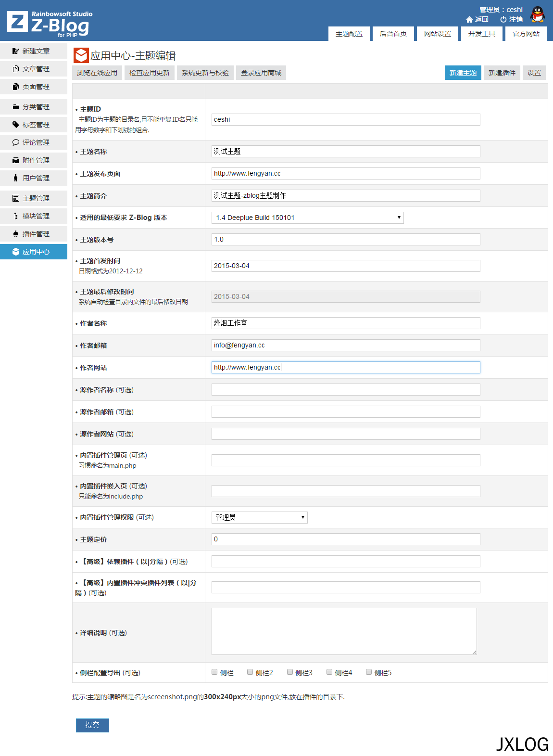Click the 设置 button
Image resolution: width=553 pixels, height=756 pixels.
534,73
